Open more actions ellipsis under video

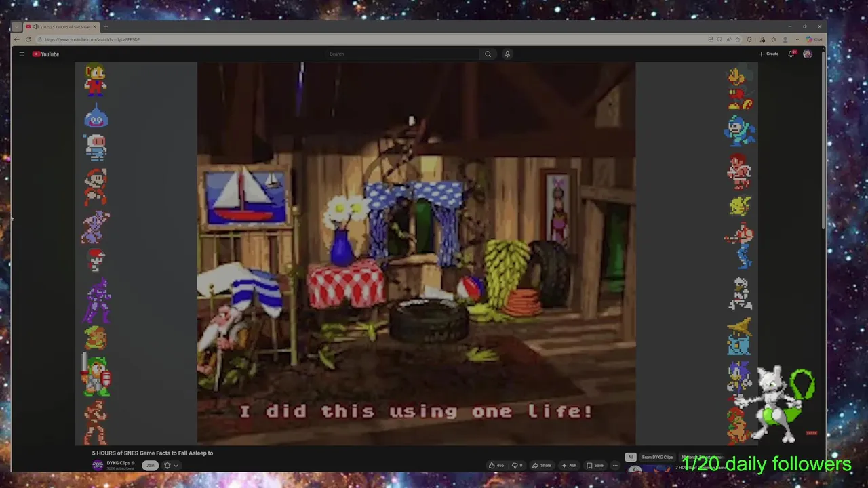(x=615, y=465)
